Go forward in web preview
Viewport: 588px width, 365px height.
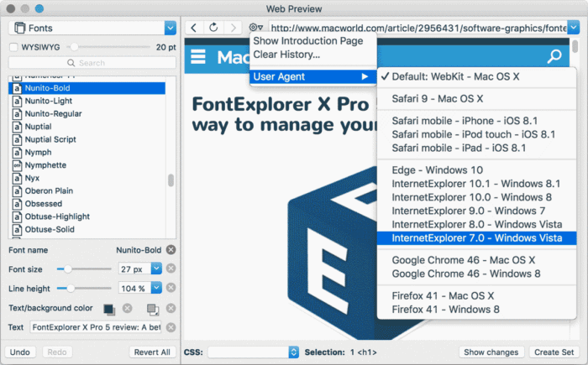(234, 28)
